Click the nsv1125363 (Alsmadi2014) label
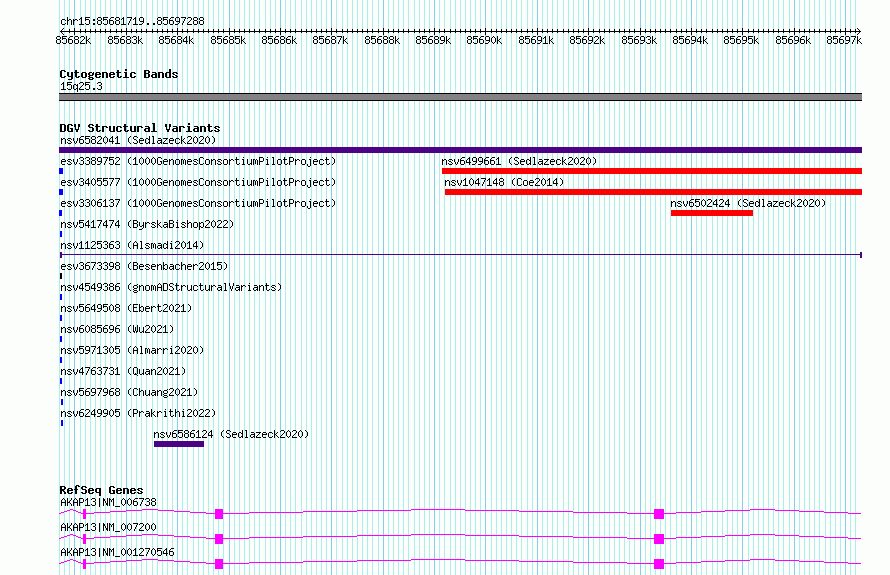Screen dimensions: 890x575 [x=132, y=245]
